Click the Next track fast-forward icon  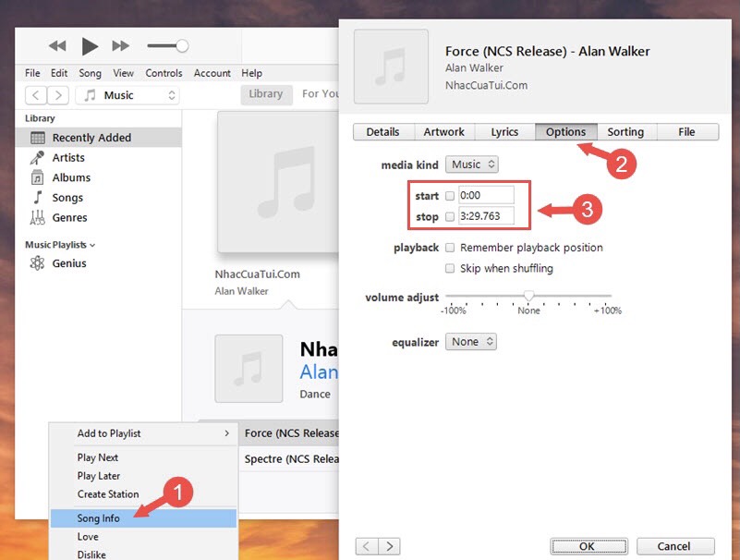coord(120,46)
